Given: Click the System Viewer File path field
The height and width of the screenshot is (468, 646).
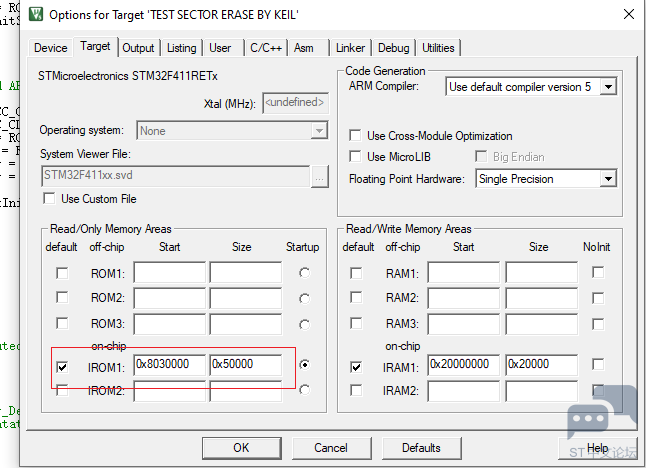Looking at the screenshot, I should tap(176, 176).
